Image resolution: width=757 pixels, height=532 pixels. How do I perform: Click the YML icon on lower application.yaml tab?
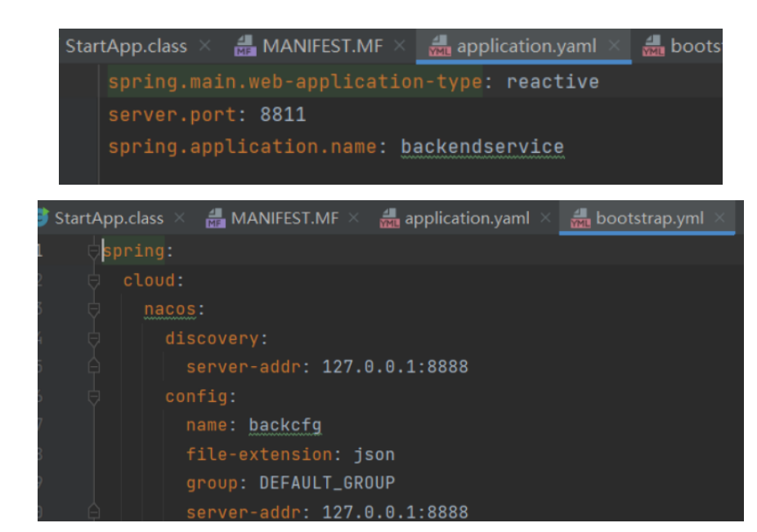coord(390,218)
